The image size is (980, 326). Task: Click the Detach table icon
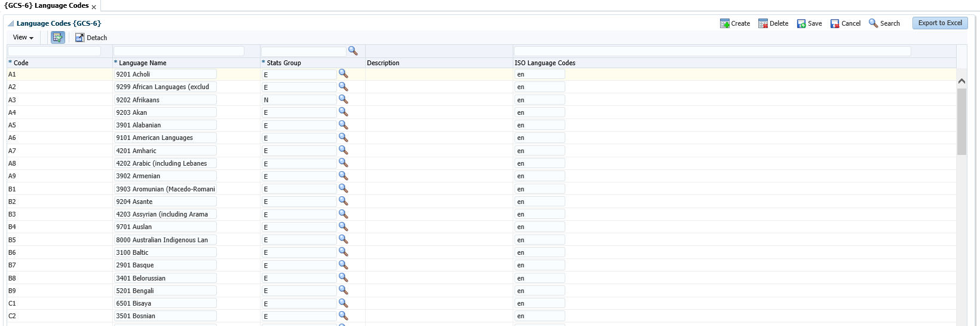(x=79, y=38)
